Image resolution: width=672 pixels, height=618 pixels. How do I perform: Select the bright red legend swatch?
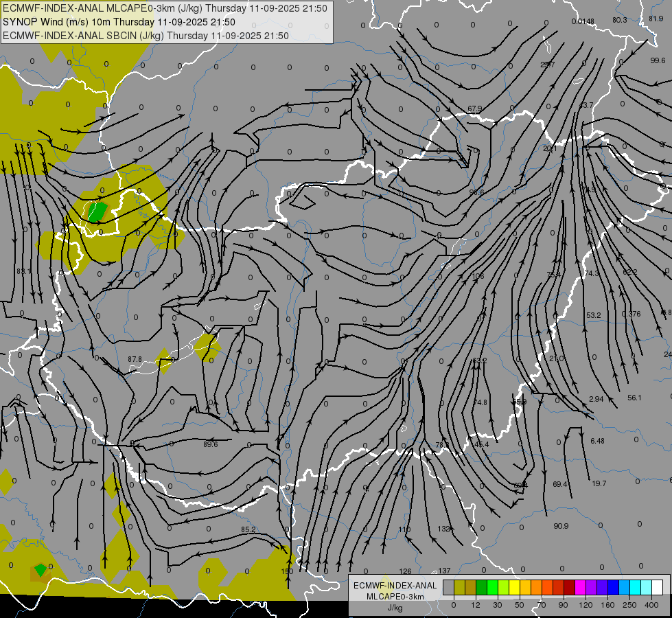pos(559,587)
